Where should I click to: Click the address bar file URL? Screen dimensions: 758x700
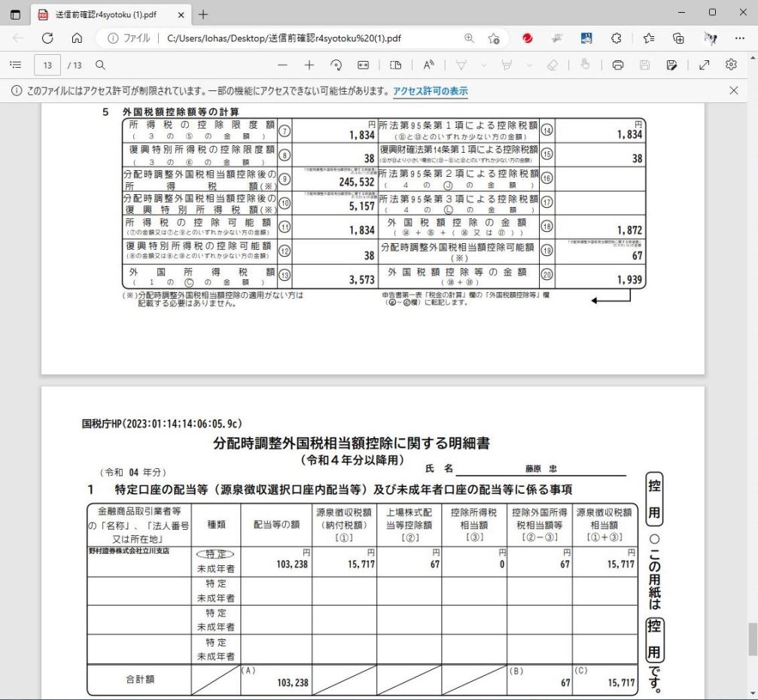[x=284, y=38]
